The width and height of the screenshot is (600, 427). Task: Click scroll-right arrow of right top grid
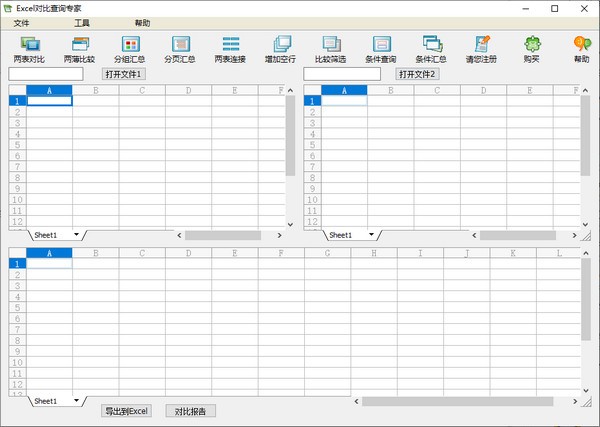pyautogui.click(x=574, y=235)
